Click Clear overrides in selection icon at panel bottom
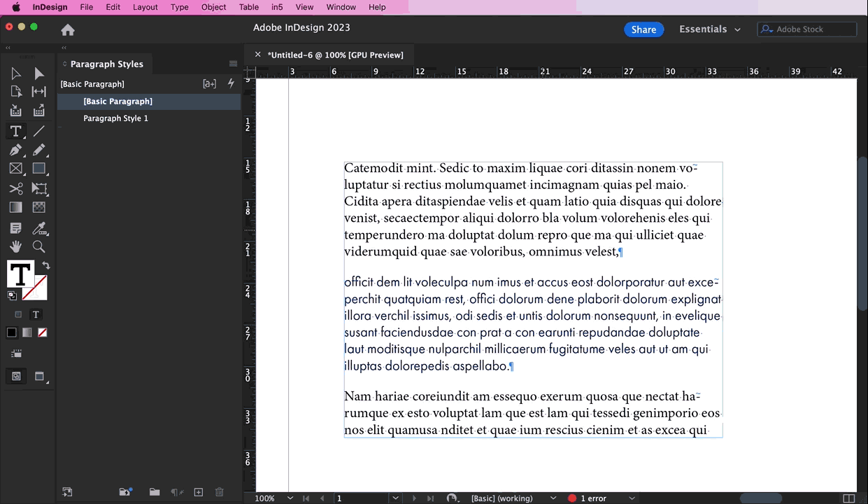Image resolution: width=868 pixels, height=504 pixels. coord(177,492)
